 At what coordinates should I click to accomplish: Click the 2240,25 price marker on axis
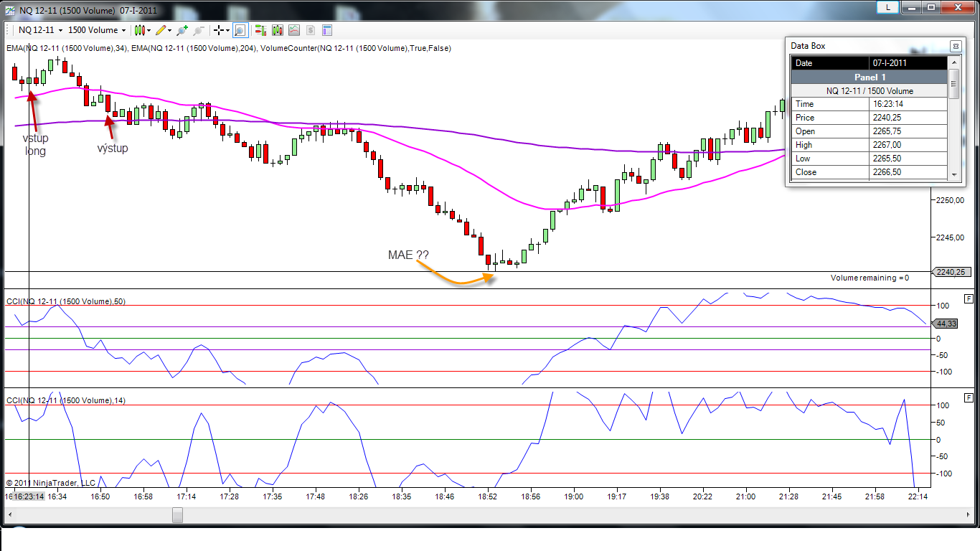coord(952,272)
